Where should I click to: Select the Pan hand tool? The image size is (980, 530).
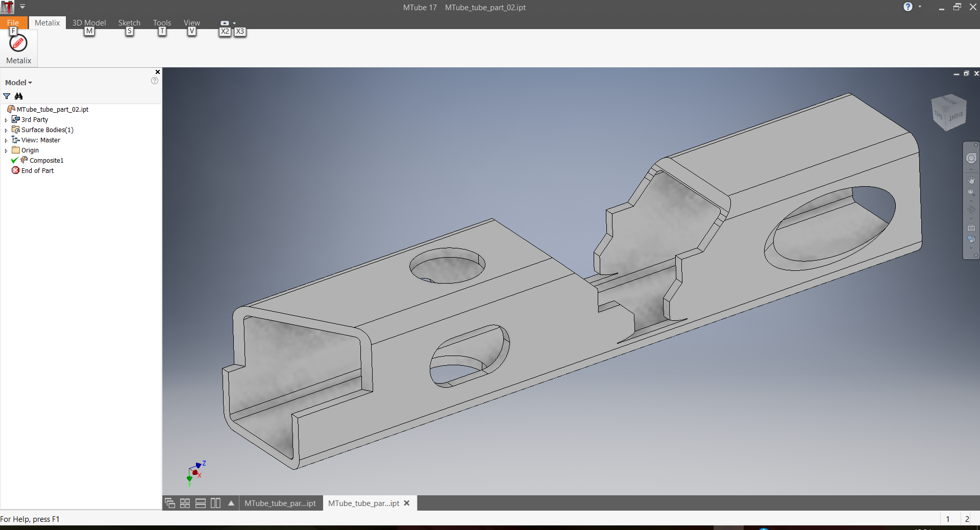971,180
